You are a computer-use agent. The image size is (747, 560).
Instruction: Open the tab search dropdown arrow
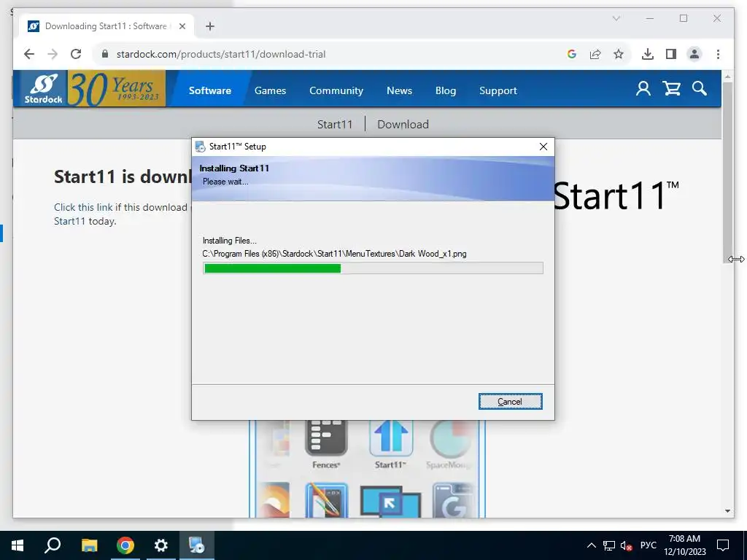pyautogui.click(x=616, y=18)
